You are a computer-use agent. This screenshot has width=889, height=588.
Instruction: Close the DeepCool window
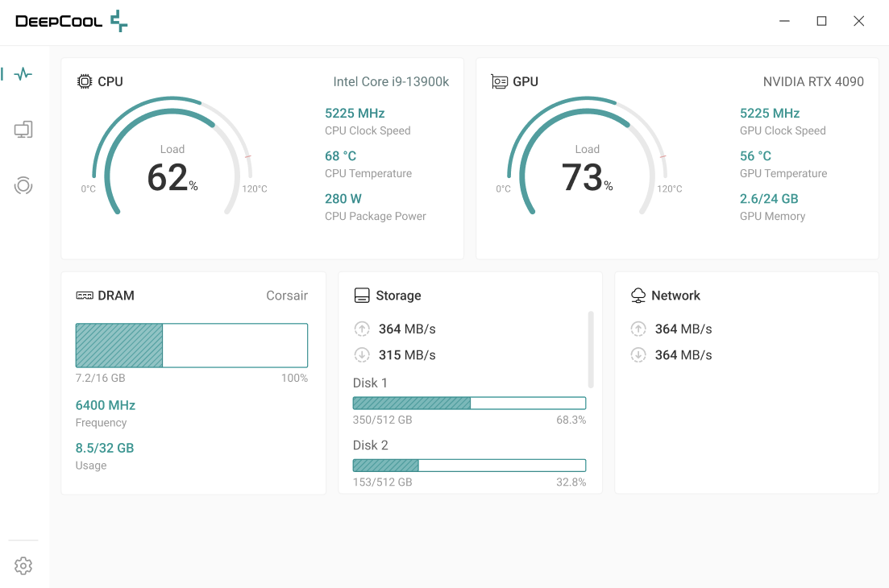point(859,21)
